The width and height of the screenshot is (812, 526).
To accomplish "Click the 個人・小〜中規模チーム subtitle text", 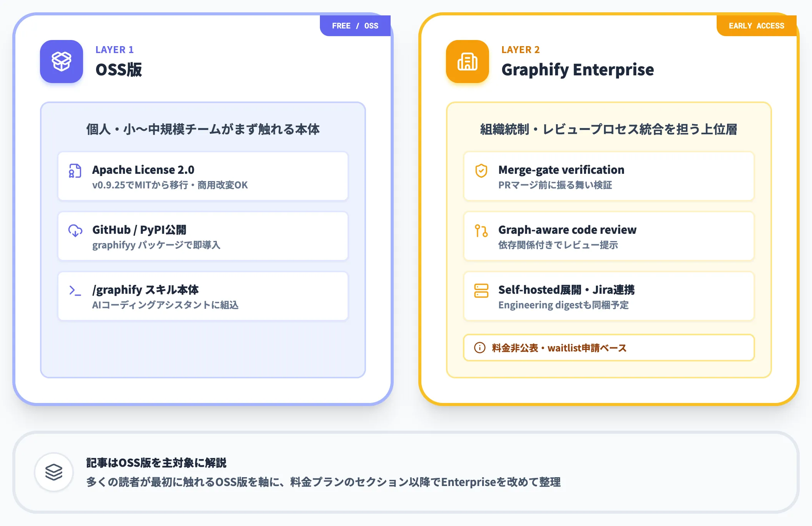I will 203,129.
